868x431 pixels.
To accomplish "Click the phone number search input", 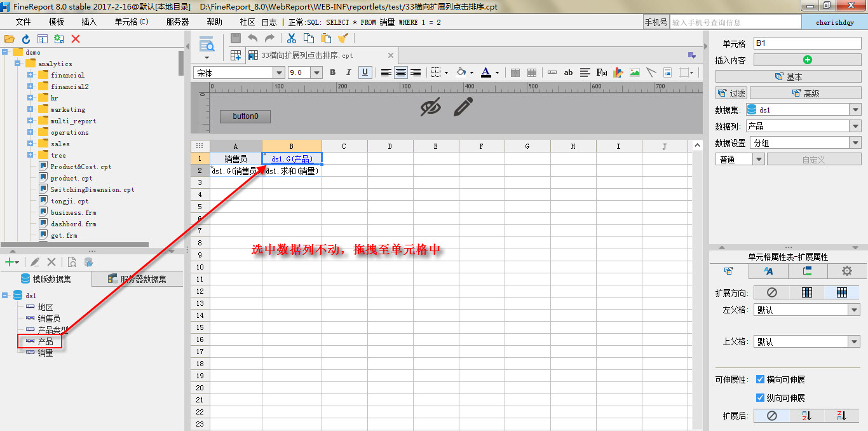I will (735, 22).
